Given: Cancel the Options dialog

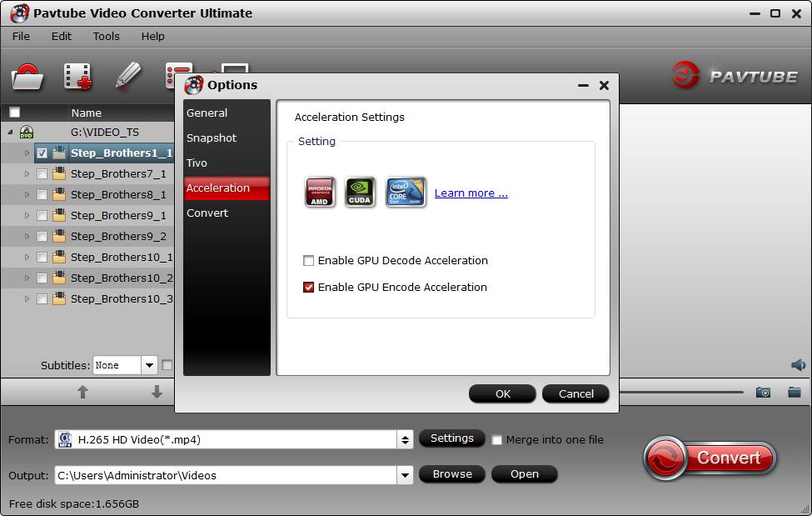Looking at the screenshot, I should tap(575, 393).
